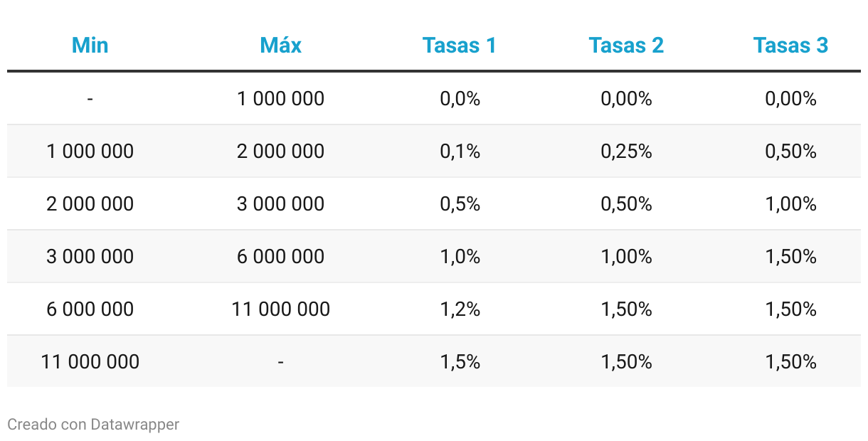Click 11 000 000 in the Min column
This screenshot has width=868, height=441.
point(90,361)
